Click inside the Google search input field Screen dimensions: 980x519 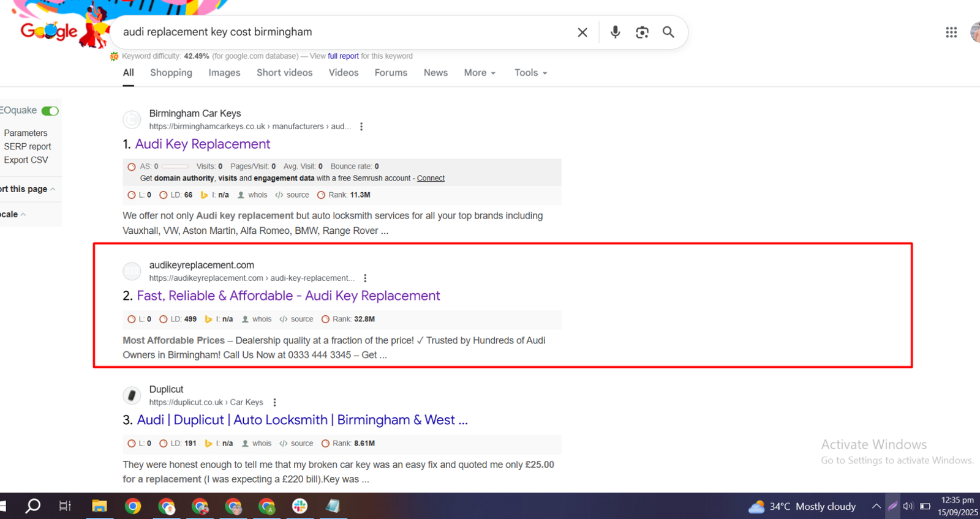[x=343, y=32]
